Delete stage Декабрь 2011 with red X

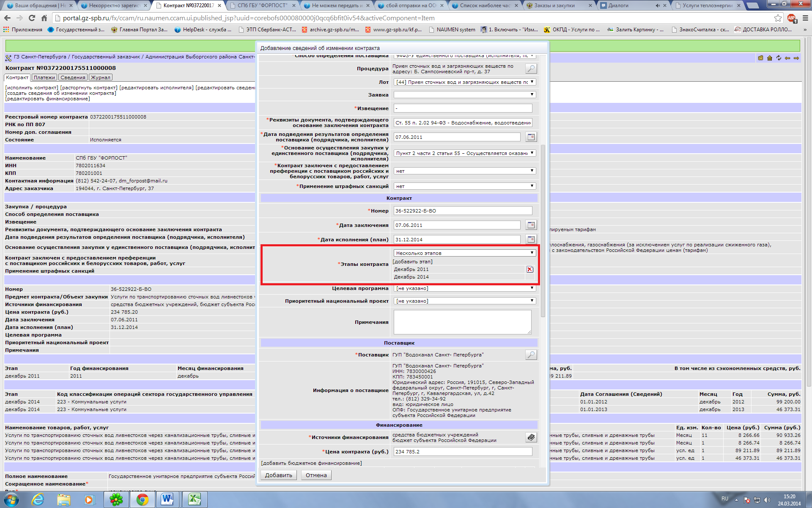[x=529, y=270]
